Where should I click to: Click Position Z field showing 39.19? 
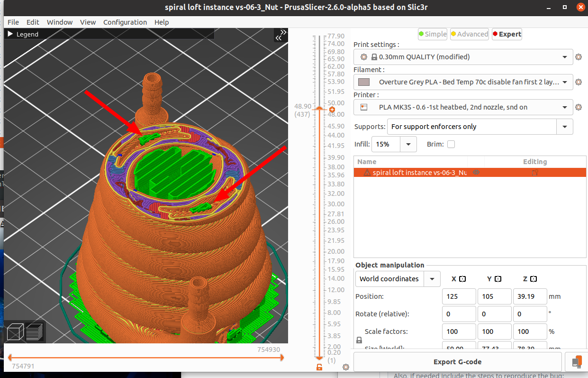point(530,296)
